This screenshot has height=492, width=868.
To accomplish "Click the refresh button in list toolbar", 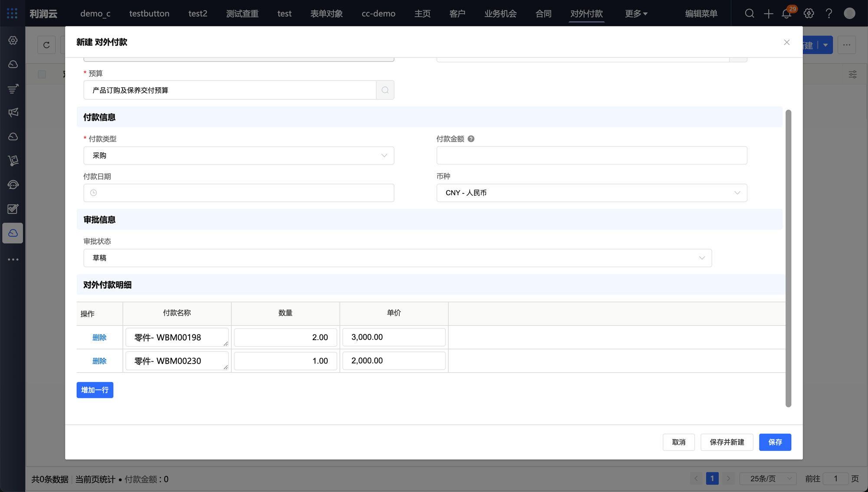I will pos(46,45).
